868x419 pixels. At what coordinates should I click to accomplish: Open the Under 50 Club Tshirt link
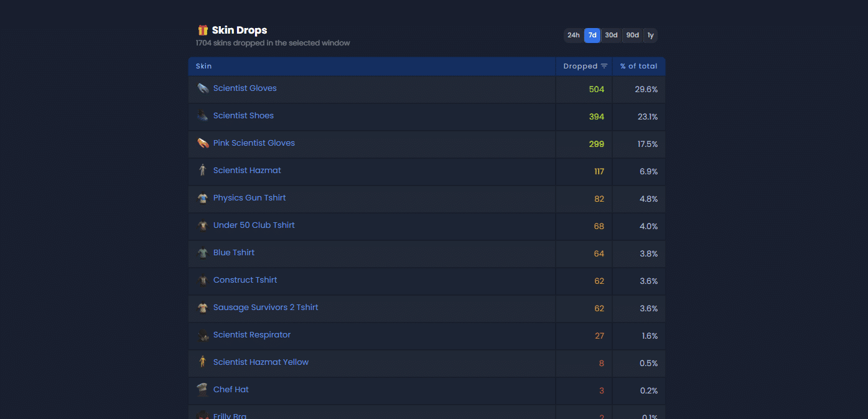tap(254, 225)
